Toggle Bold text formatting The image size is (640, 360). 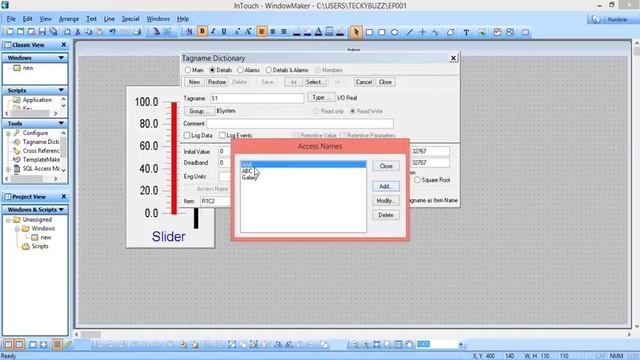tap(202, 31)
